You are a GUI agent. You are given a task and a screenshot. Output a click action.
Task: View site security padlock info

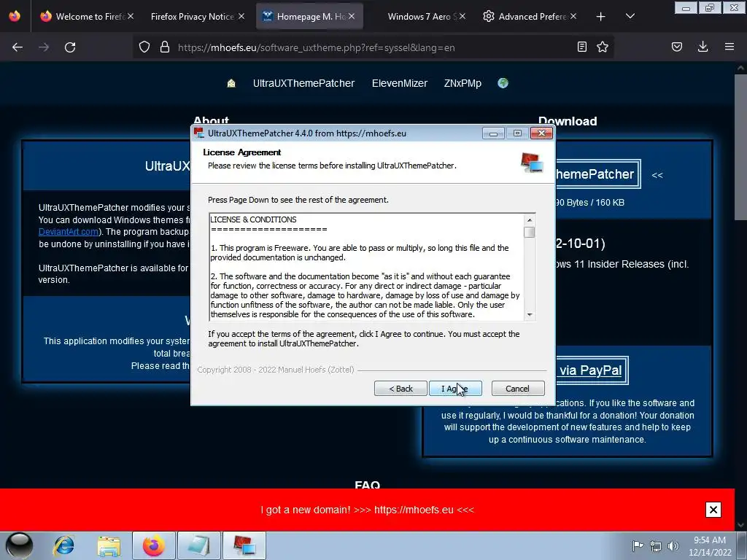165,47
